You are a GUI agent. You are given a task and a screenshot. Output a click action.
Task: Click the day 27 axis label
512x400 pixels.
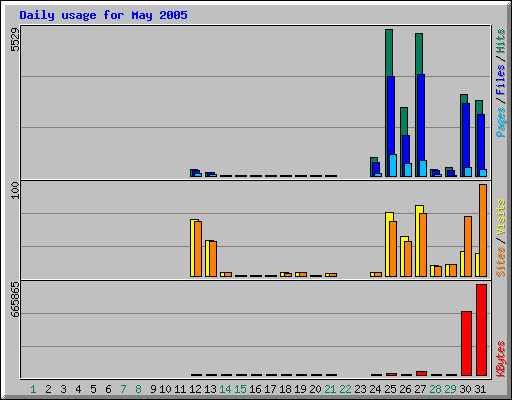[420, 389]
